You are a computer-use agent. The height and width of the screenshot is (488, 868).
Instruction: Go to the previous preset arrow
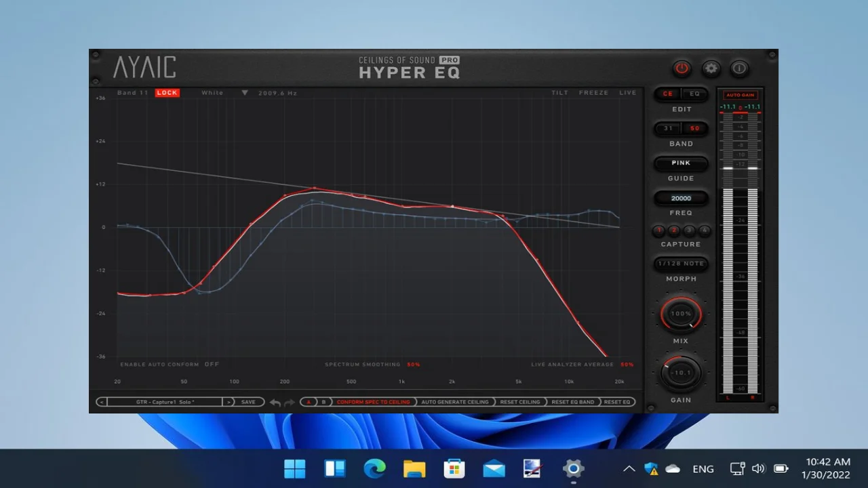coord(102,402)
